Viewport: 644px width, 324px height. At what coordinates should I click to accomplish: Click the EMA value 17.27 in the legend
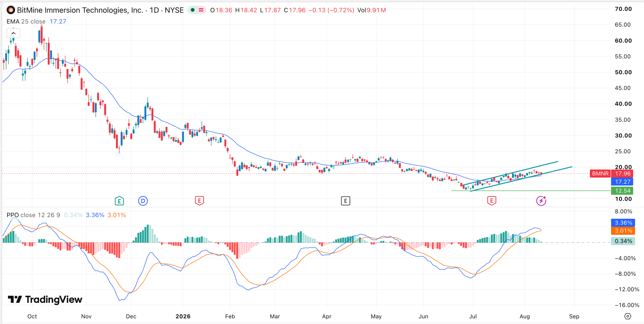58,21
